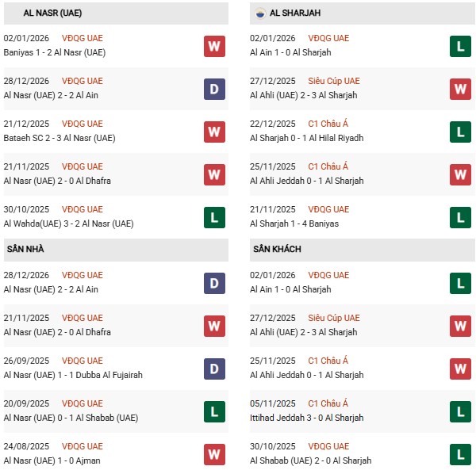Click the L badge for Al Hilal Riyadh match
The image size is (476, 470).
(460, 132)
